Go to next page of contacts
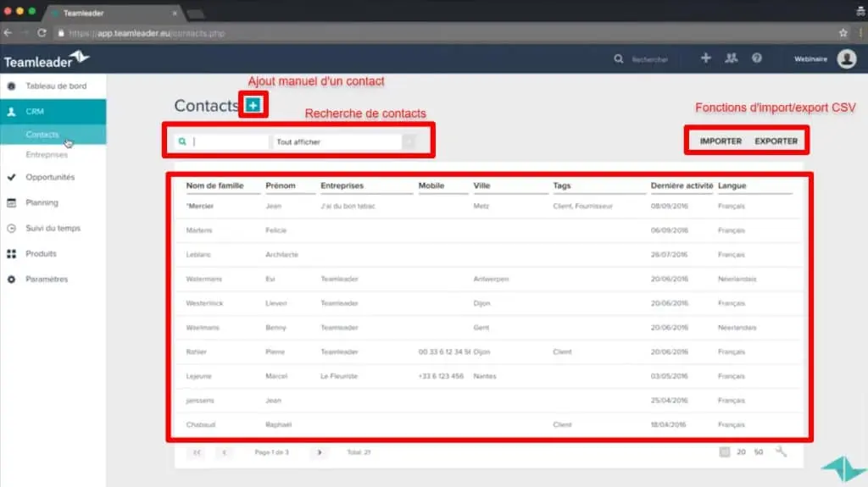The image size is (868, 487). (320, 452)
